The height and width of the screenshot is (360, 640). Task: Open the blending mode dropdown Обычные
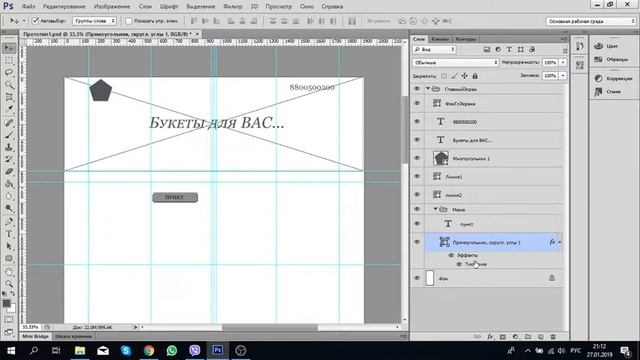point(456,62)
